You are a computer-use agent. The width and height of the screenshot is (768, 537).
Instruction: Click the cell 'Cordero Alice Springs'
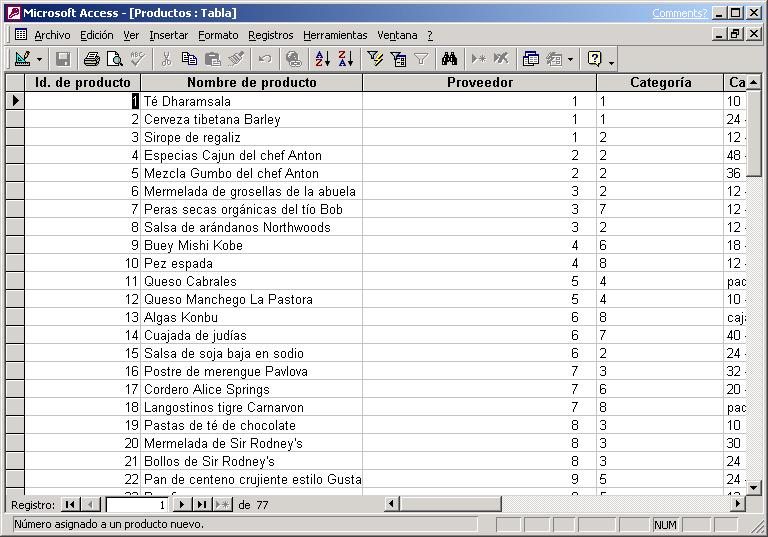[252, 389]
